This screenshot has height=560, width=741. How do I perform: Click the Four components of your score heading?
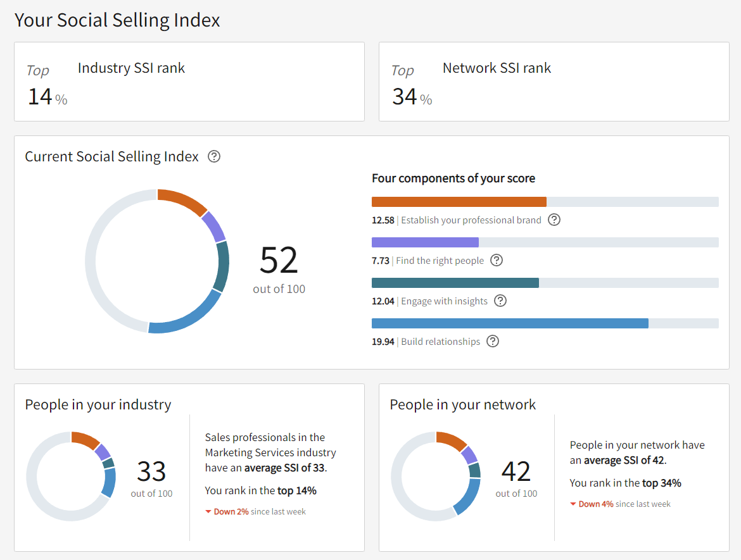[453, 178]
